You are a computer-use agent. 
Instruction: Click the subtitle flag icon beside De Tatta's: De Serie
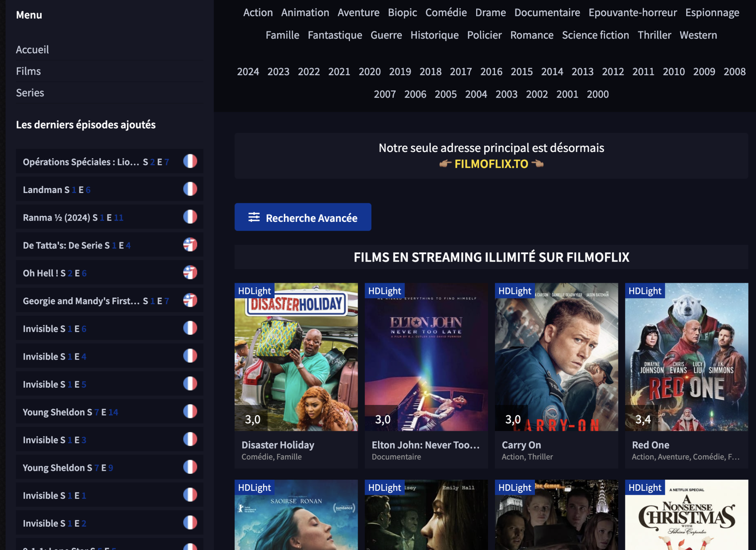[190, 244]
